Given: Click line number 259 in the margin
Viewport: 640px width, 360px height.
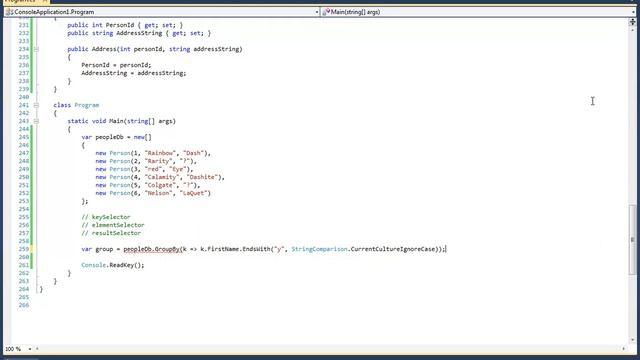Looking at the screenshot, I should click(x=24, y=249).
